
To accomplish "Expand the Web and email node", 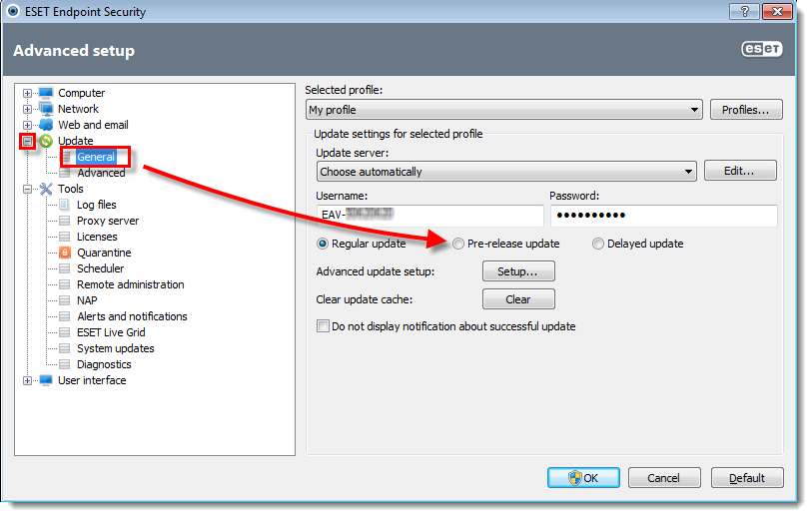I will (x=27, y=126).
